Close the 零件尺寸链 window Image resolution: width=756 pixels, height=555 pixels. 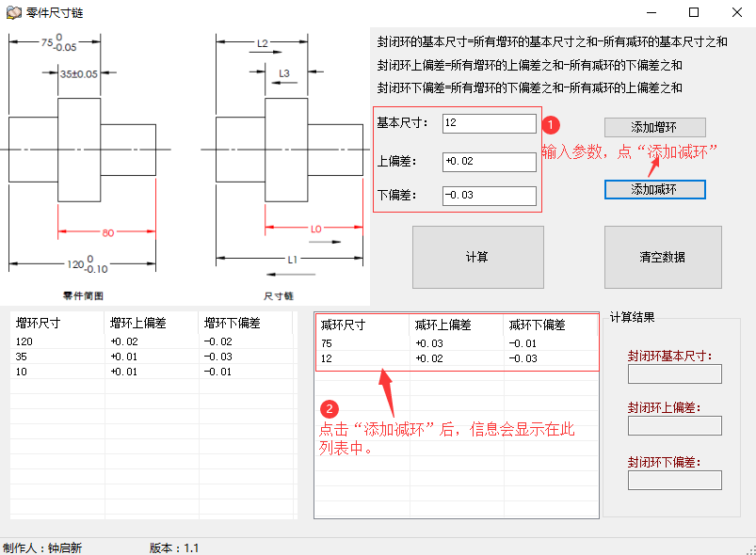[x=737, y=12]
